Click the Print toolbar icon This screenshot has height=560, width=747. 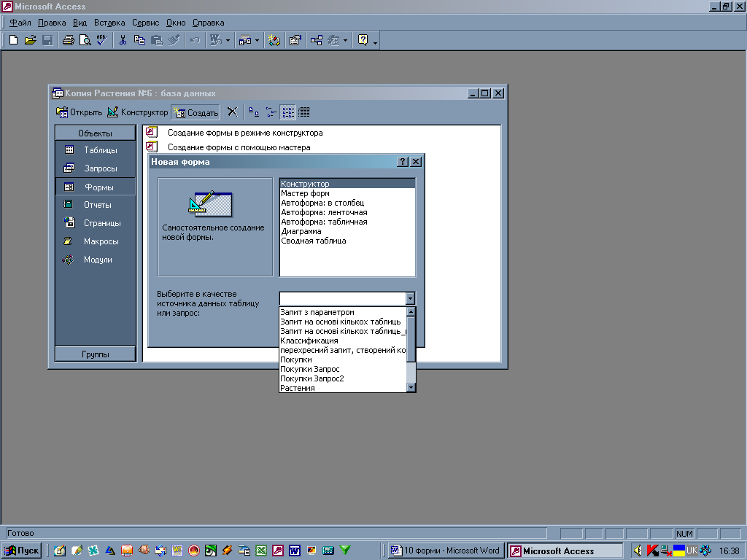tap(68, 40)
